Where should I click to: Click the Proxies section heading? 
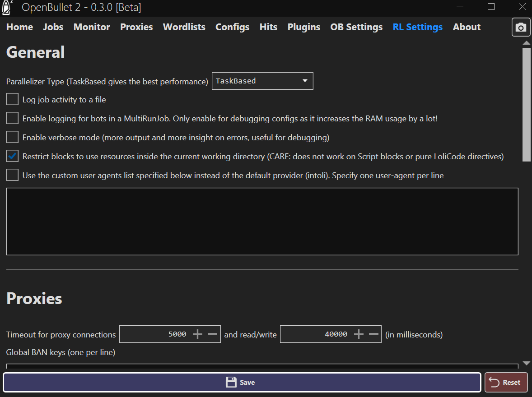[34, 299]
